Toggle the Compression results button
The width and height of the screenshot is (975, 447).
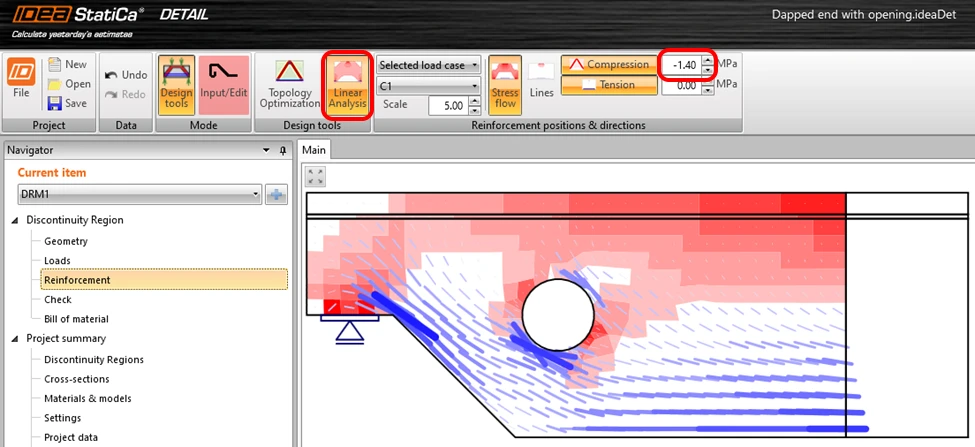point(609,65)
